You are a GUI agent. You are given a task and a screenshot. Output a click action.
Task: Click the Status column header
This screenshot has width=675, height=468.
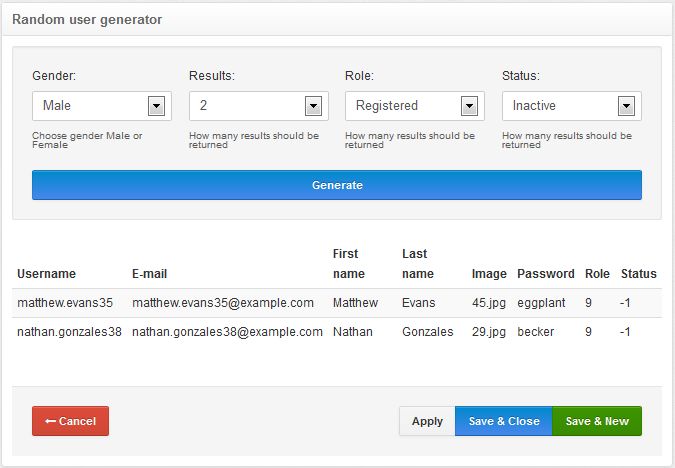tap(639, 274)
